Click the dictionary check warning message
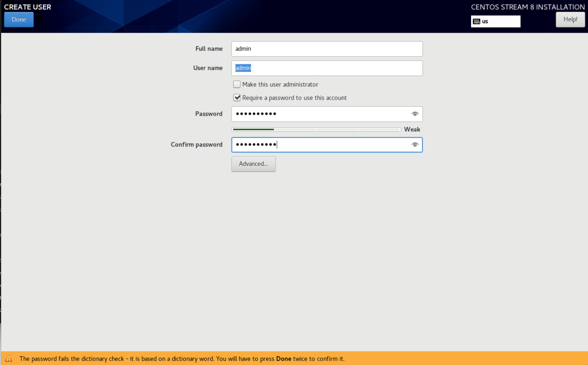Image resolution: width=588 pixels, height=365 pixels. 182,359
